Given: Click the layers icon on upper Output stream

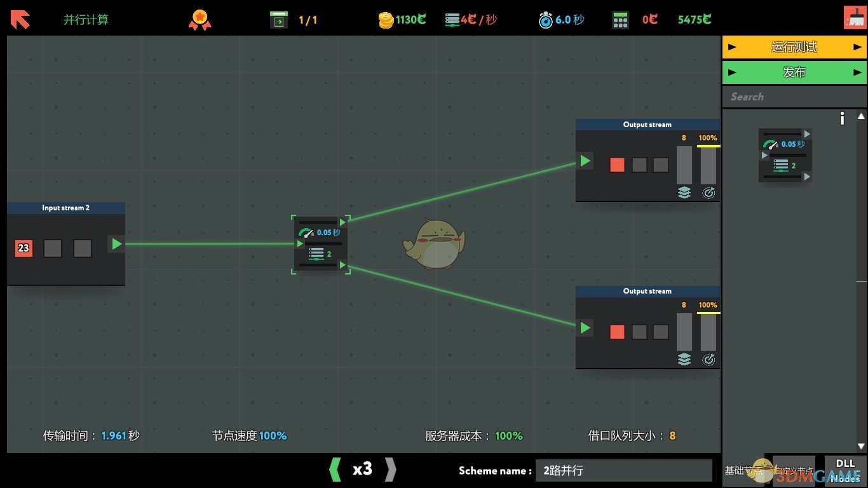Looking at the screenshot, I should pos(684,193).
